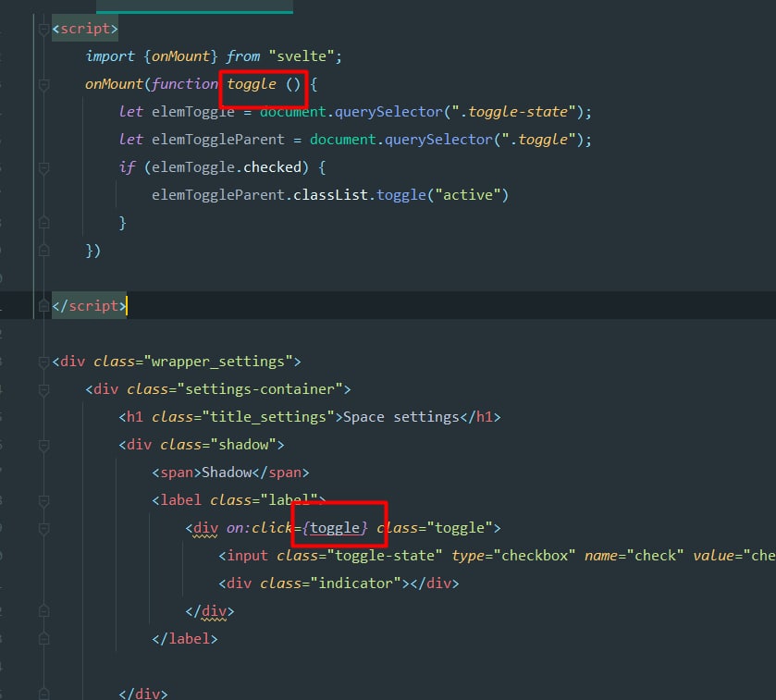Fold the settings-container div in the gutter

43,390
